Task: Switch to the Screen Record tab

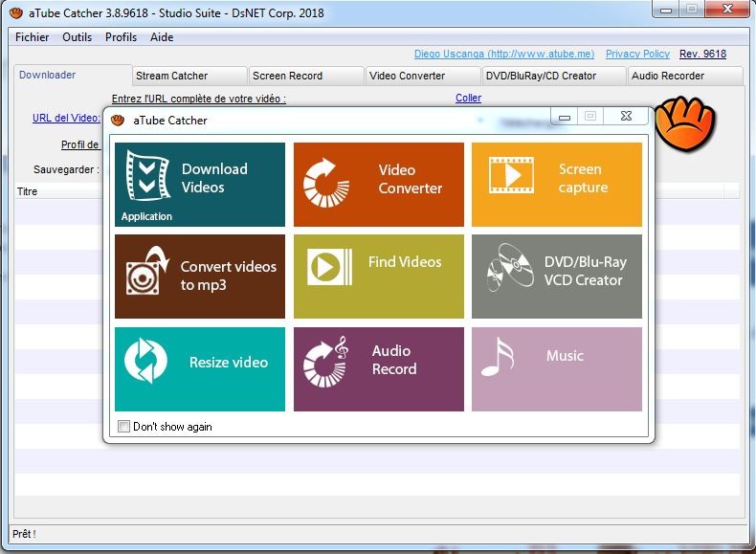Action: coord(305,76)
